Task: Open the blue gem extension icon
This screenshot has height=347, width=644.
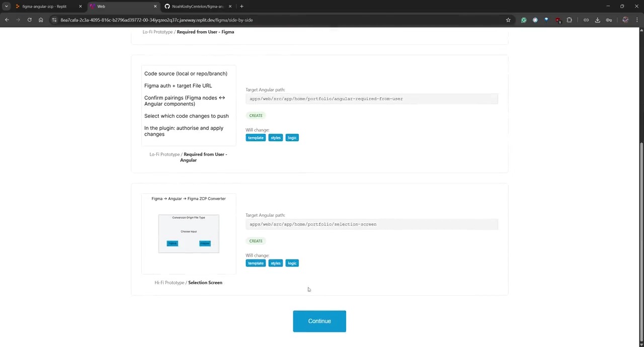Action: click(x=546, y=20)
